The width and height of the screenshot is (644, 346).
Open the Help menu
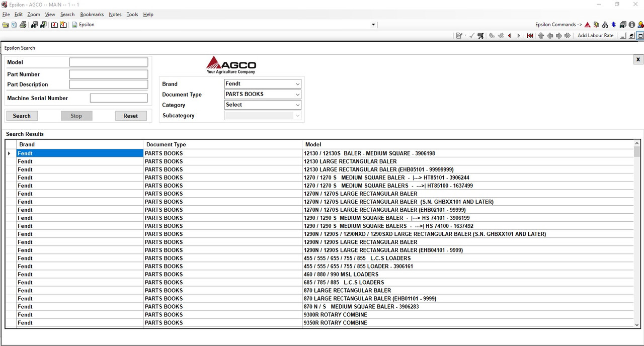point(148,15)
